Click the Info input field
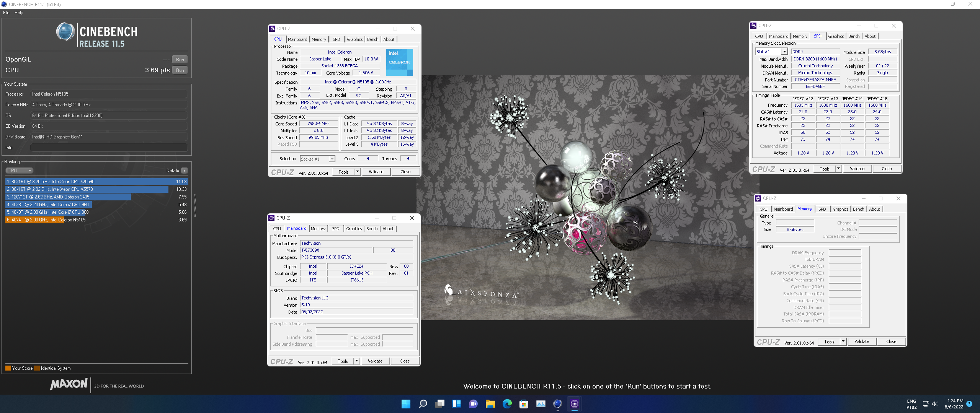Screen dimensions: 980x413 pyautogui.click(x=109, y=148)
